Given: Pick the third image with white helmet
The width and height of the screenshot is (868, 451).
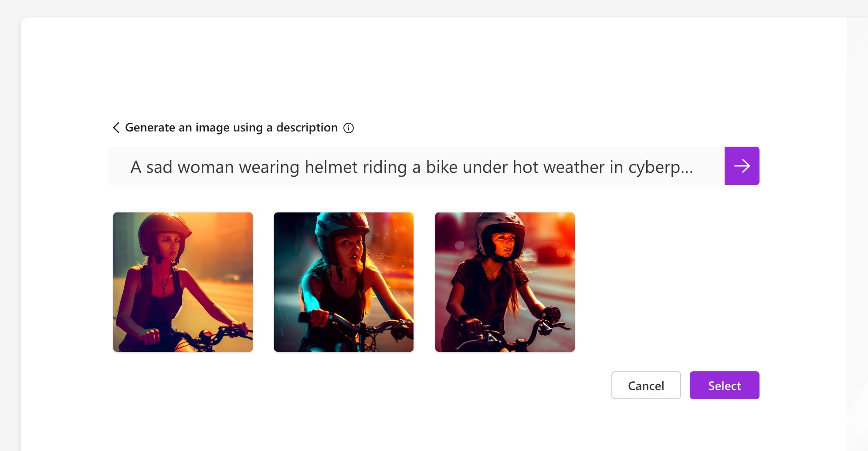Looking at the screenshot, I should tap(505, 282).
